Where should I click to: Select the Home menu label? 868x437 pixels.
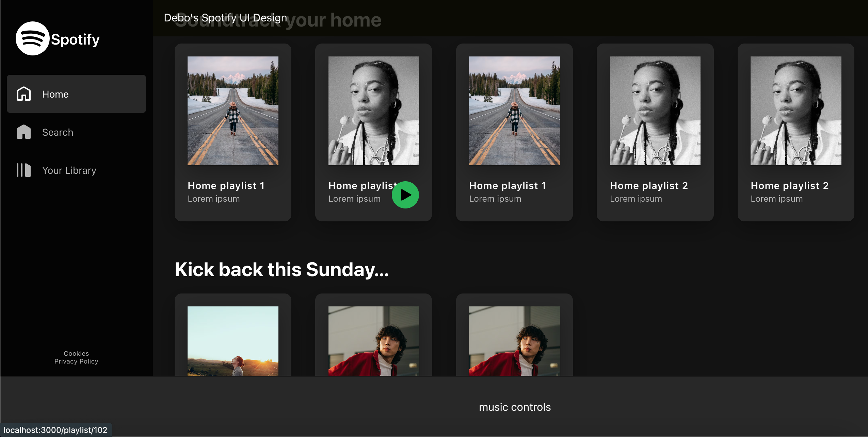tap(55, 94)
